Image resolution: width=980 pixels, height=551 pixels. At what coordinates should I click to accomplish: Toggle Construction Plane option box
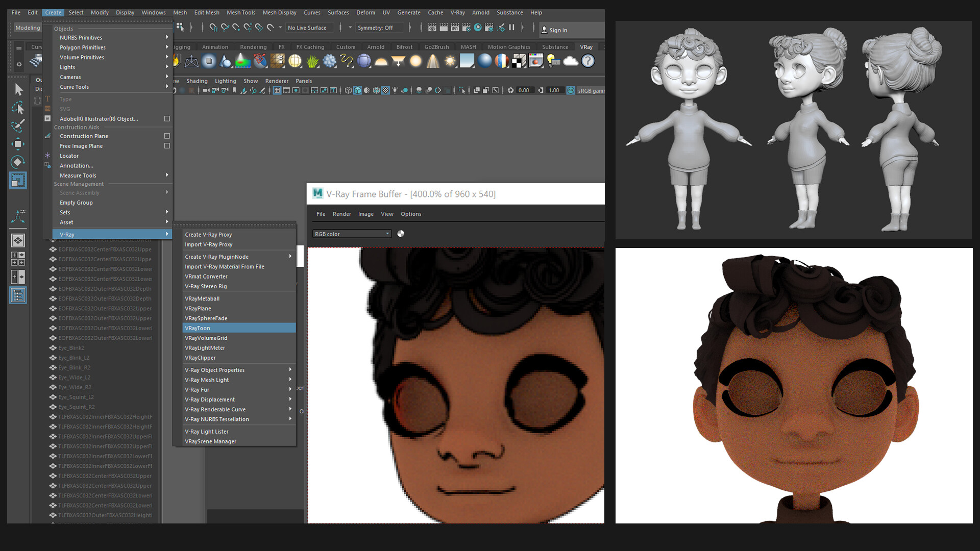pyautogui.click(x=167, y=136)
